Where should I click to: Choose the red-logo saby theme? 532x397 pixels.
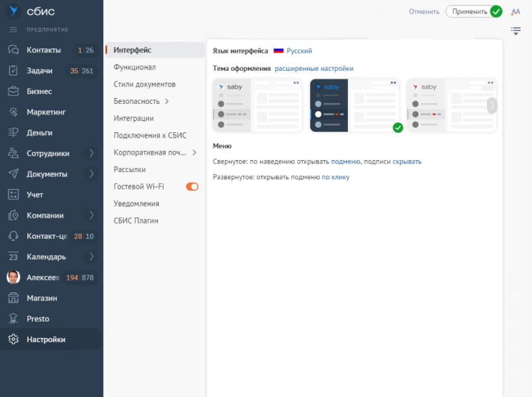coord(451,105)
